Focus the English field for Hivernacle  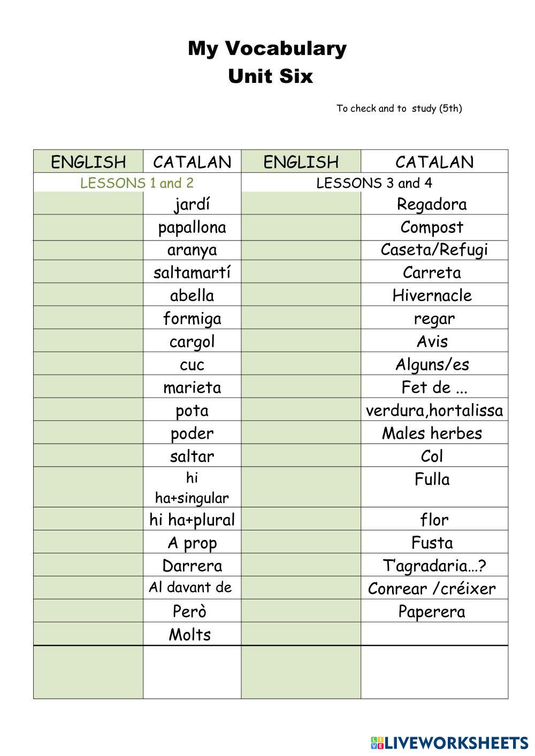coord(301,296)
